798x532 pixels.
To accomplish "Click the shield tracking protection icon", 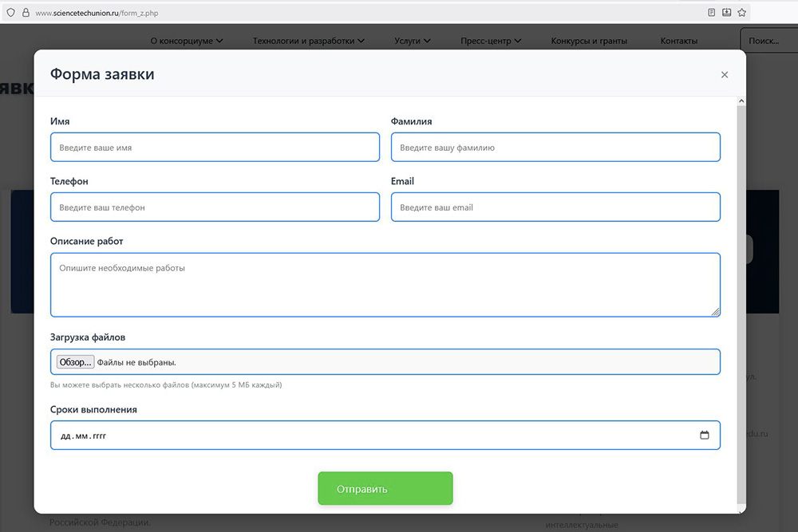I will [10, 13].
